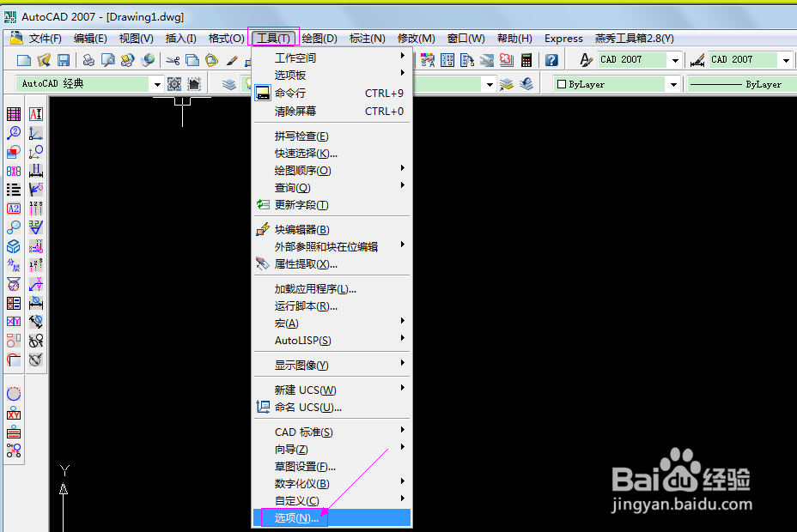Click the My Workspace house icon

point(194,84)
